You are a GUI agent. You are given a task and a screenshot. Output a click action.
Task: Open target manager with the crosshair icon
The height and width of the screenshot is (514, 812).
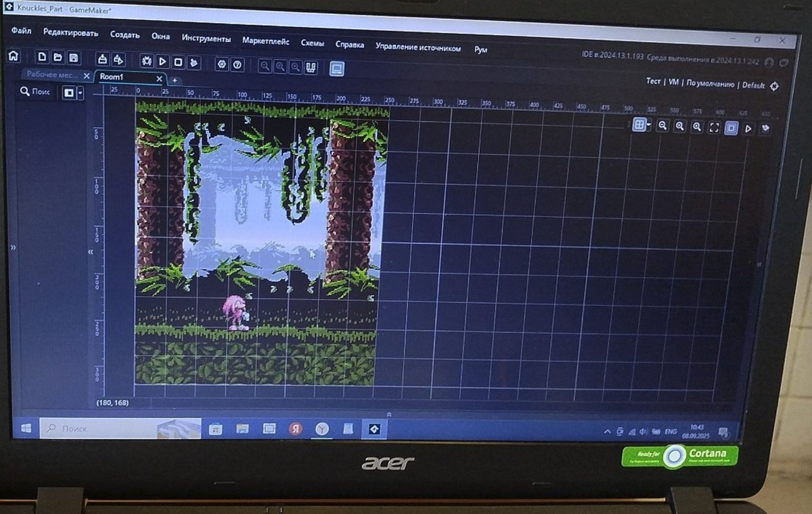(x=775, y=86)
